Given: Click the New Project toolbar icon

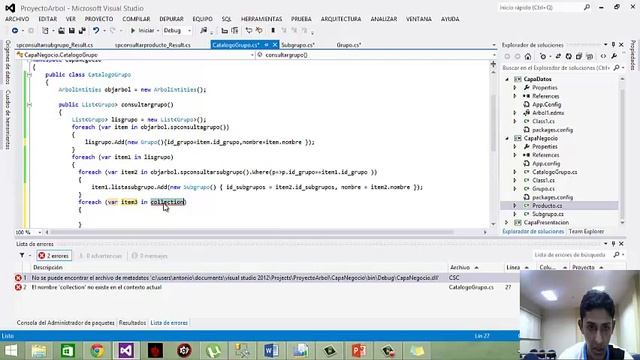Looking at the screenshot, I should coord(45,31).
